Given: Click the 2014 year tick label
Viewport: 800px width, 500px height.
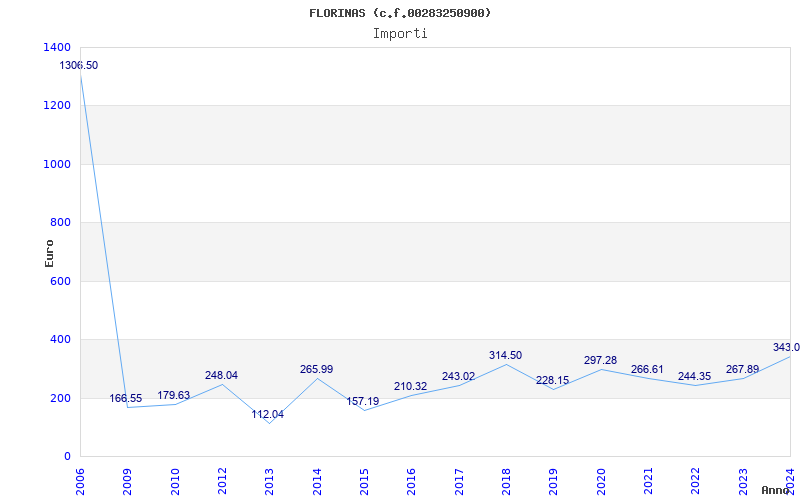Looking at the screenshot, I should [317, 482].
